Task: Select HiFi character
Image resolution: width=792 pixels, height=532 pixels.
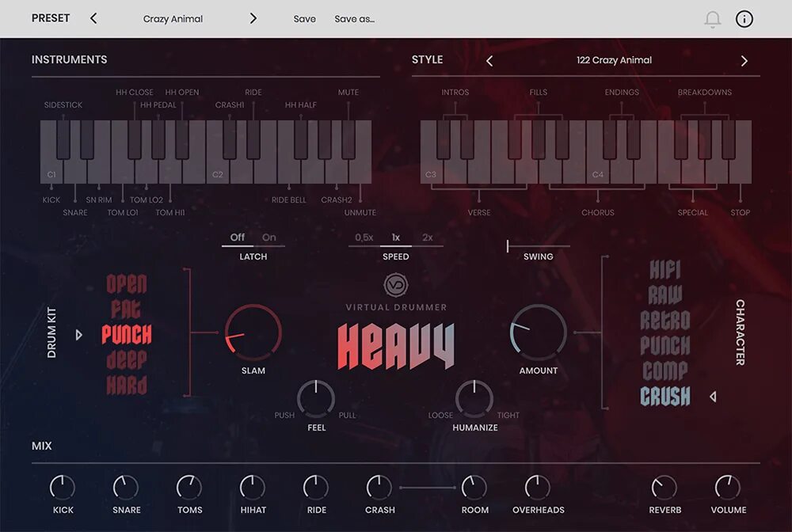Action: point(665,269)
